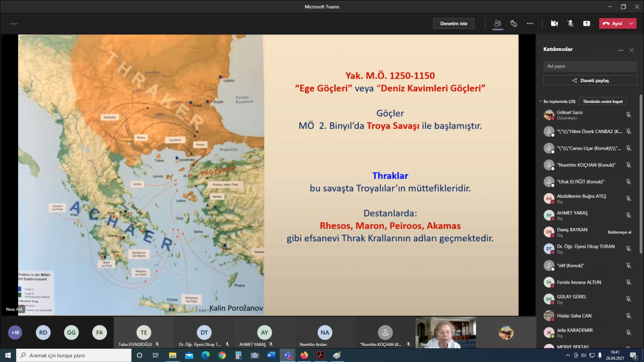Open the Windows Start menu
This screenshot has width=644, height=362.
tap(8, 355)
